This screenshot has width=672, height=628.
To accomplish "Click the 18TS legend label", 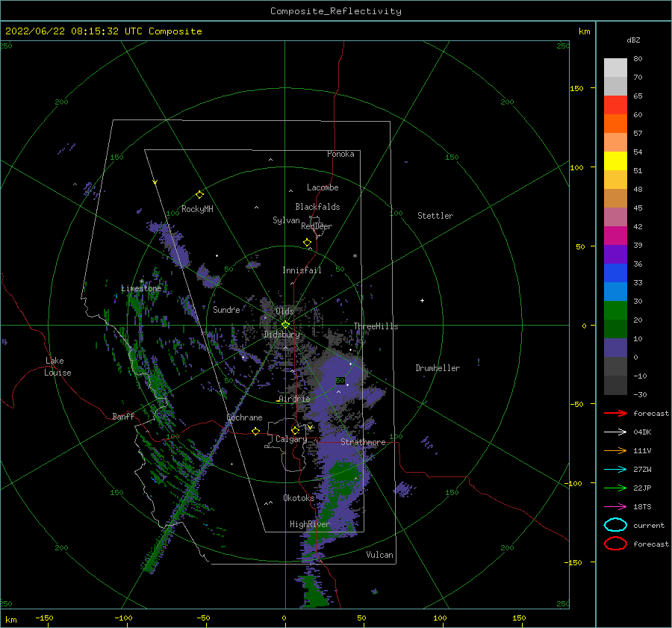I will [x=642, y=507].
